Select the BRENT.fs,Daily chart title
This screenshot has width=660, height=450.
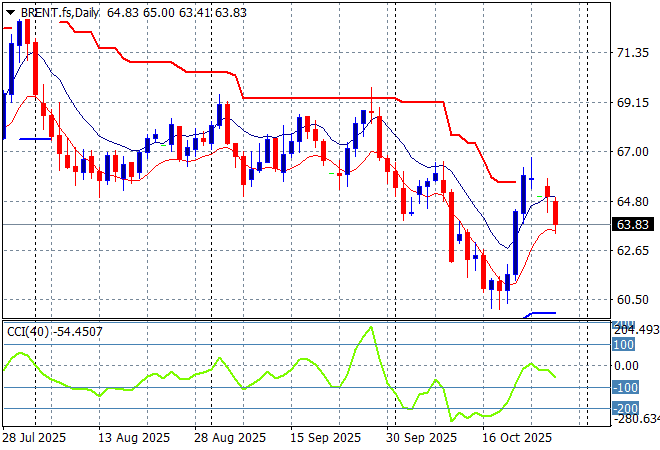coord(60,13)
